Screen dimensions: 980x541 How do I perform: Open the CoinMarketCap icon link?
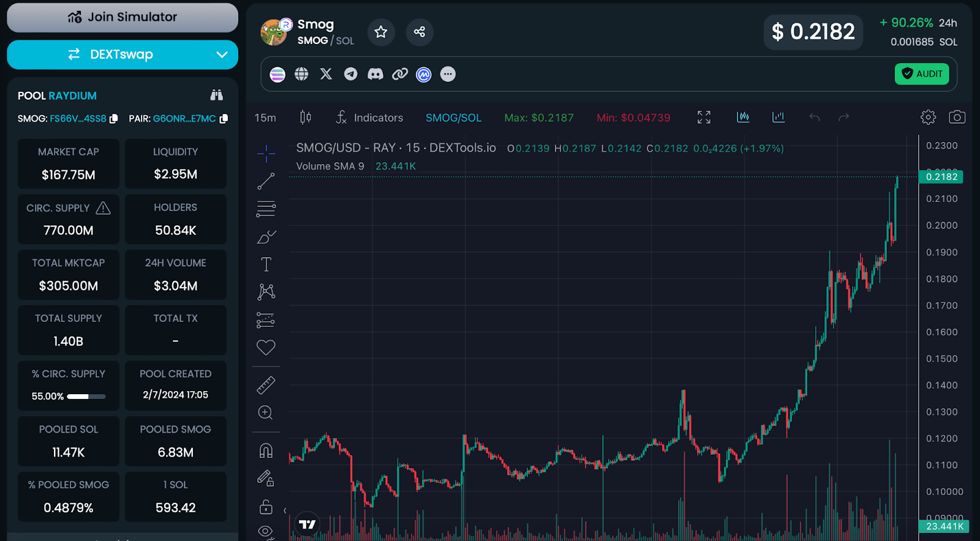[x=424, y=74]
